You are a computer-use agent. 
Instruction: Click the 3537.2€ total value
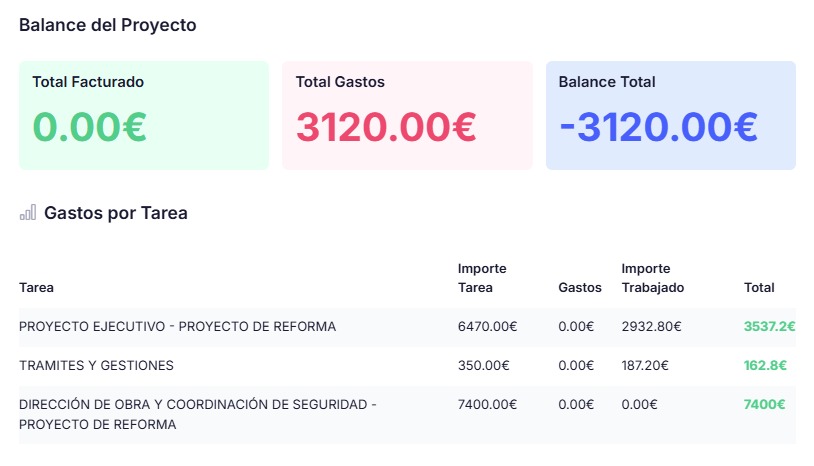coord(769,326)
